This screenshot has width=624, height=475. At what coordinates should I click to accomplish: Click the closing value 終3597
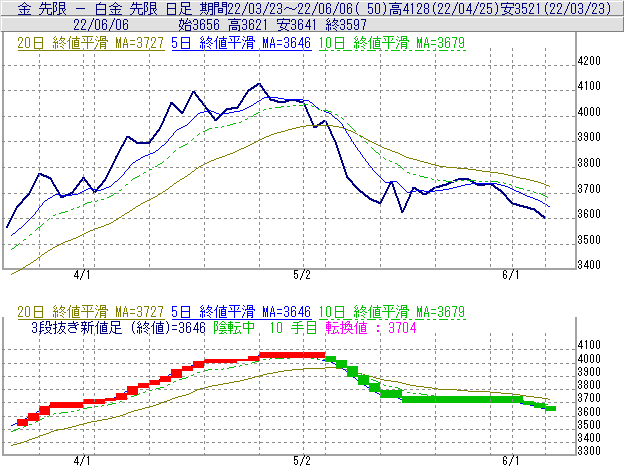click(x=346, y=25)
